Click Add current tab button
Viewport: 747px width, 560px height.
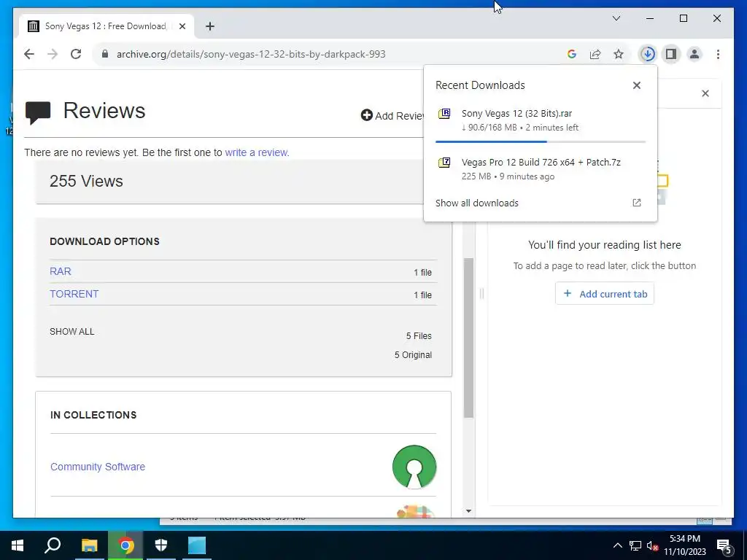(605, 294)
